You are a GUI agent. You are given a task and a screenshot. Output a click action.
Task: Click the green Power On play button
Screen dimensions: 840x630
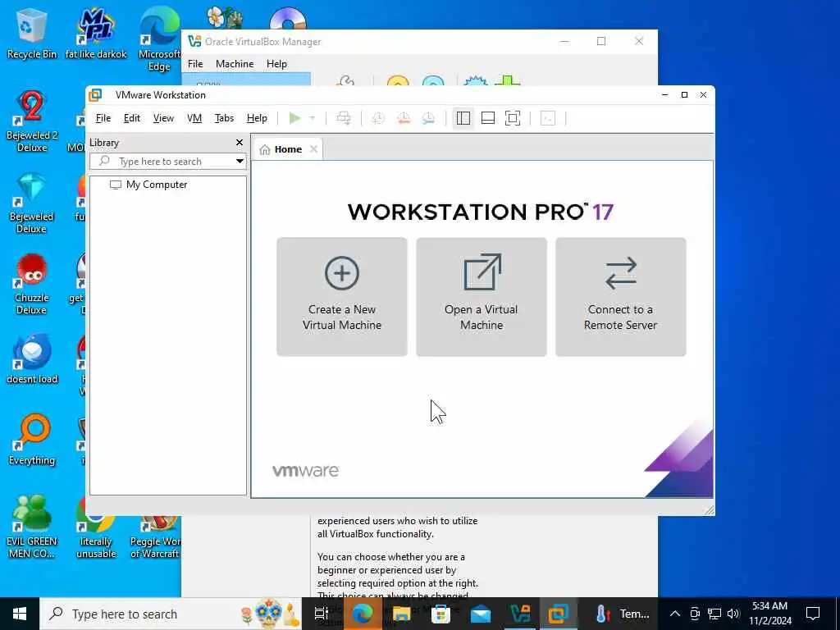pos(294,118)
